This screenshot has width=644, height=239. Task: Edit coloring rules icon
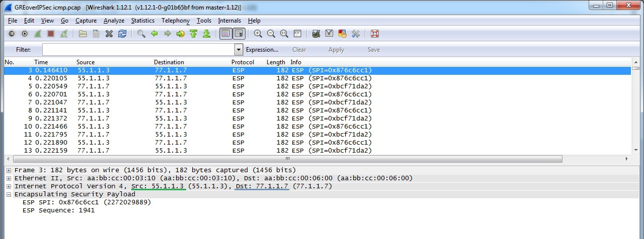343,34
